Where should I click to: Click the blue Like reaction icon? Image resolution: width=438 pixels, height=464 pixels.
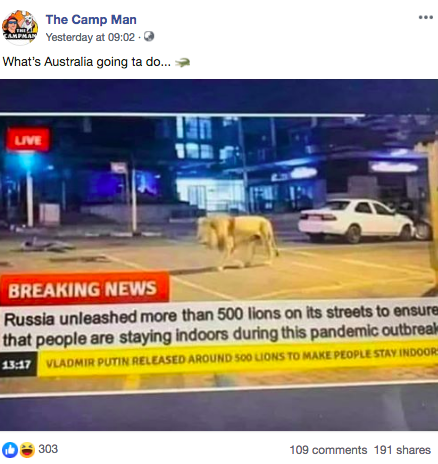pyautogui.click(x=10, y=450)
